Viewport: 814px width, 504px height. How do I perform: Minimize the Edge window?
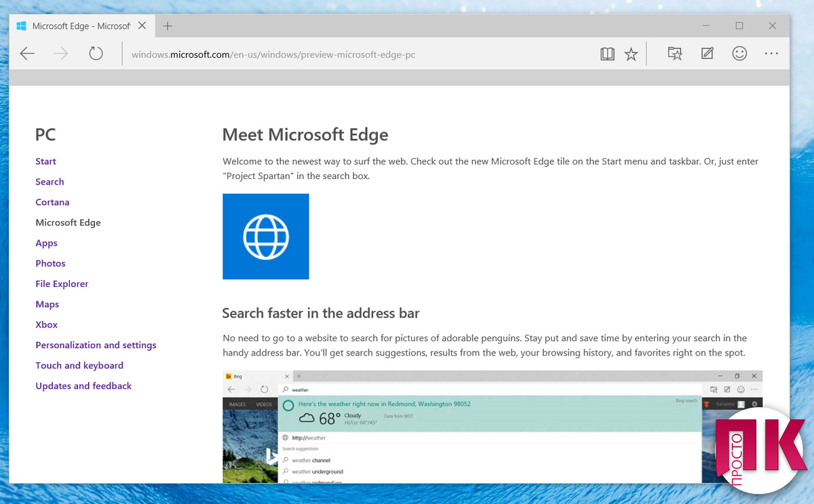[706, 26]
